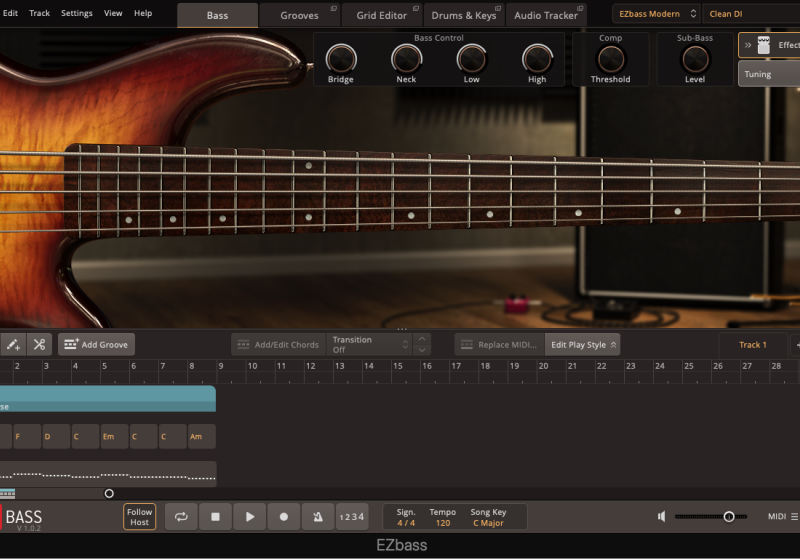Click the Comp Threshold knob
The image size is (800, 560).
(610, 59)
